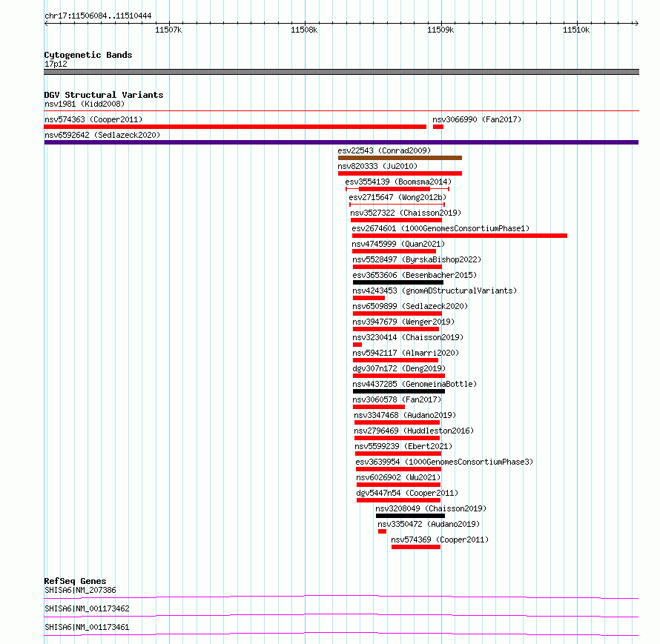
Task: Select the thin esv2715647 interval line
Action: (397, 205)
